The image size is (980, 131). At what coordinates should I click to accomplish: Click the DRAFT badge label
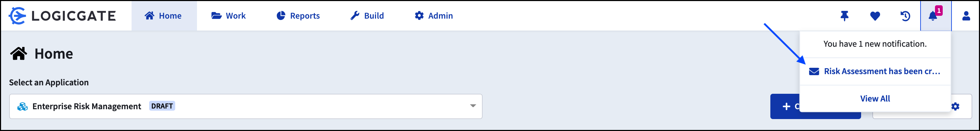tap(162, 106)
